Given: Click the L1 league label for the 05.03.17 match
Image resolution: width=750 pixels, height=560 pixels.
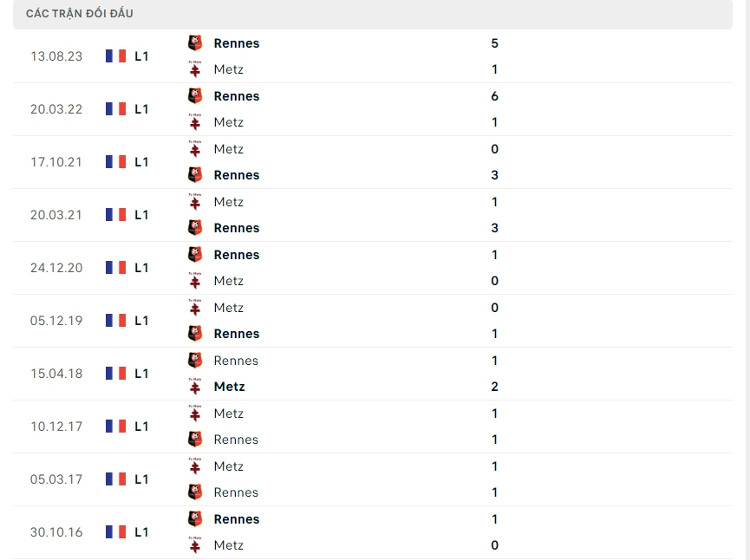Looking at the screenshot, I should [142, 479].
